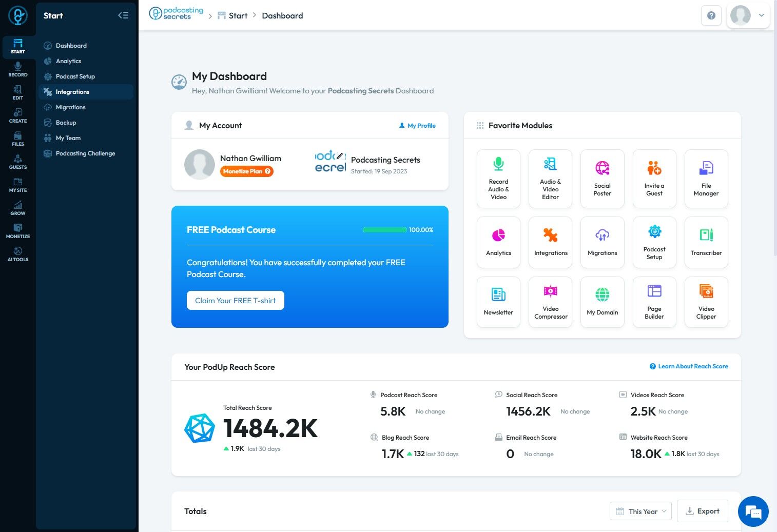Launch the Audio & Video Editor module
Viewport: 777px width, 532px height.
pos(551,179)
